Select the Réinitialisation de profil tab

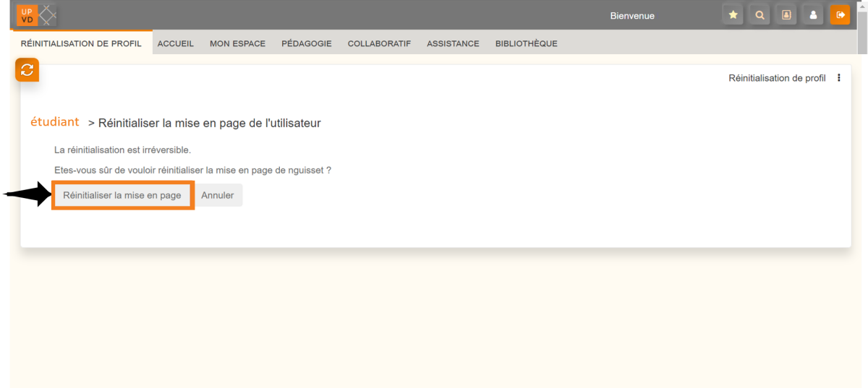click(x=81, y=43)
